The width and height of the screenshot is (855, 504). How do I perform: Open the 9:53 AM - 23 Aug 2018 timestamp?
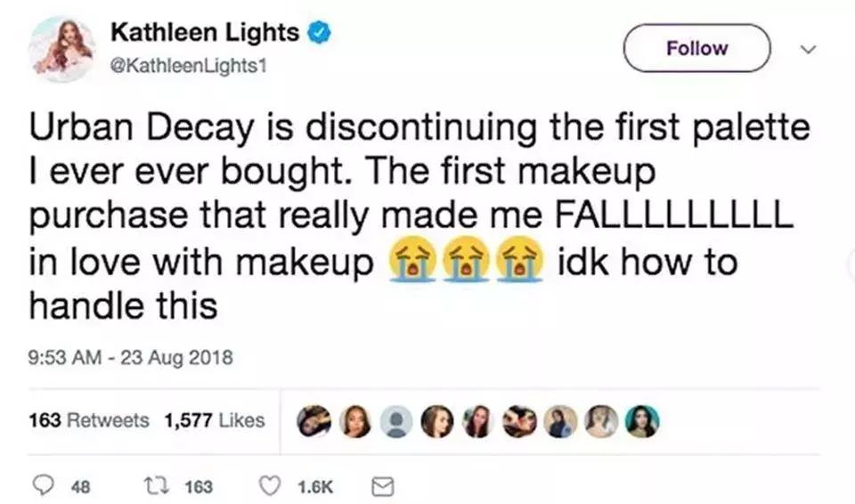coord(130,359)
